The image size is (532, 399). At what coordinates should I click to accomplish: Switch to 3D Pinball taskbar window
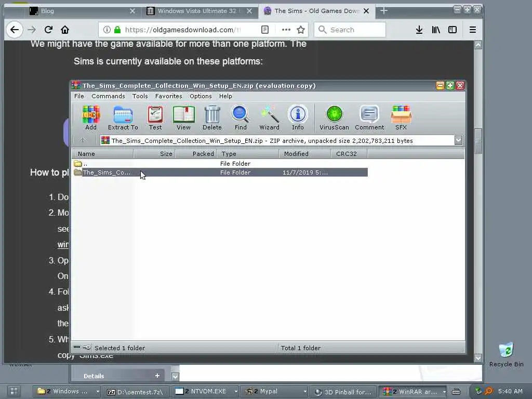pos(344,392)
